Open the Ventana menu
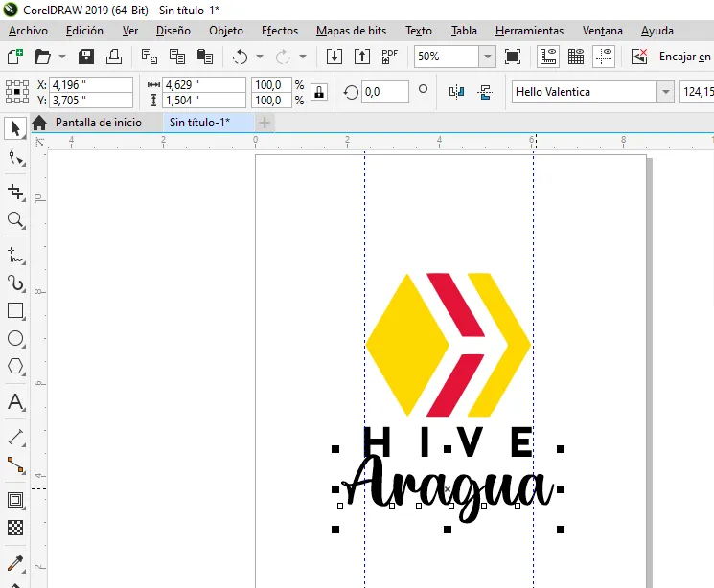Screen dimensions: 714x588 602,31
